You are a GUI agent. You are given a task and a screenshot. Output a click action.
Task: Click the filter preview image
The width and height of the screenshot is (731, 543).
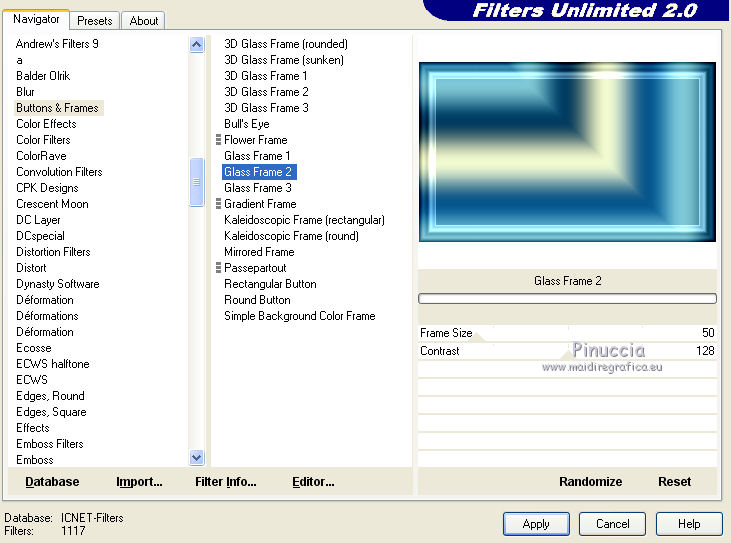pos(567,152)
